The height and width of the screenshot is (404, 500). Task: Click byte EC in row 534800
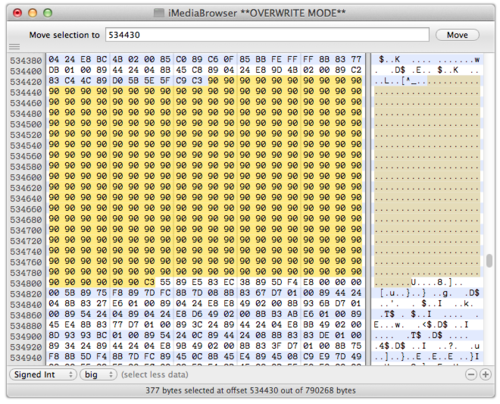tap(229, 282)
